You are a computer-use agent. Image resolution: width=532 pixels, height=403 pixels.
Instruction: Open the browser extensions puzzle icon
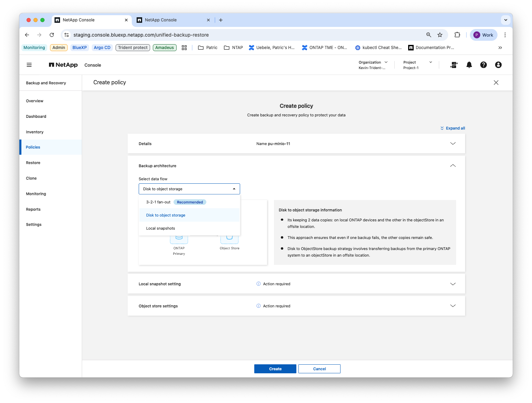457,35
